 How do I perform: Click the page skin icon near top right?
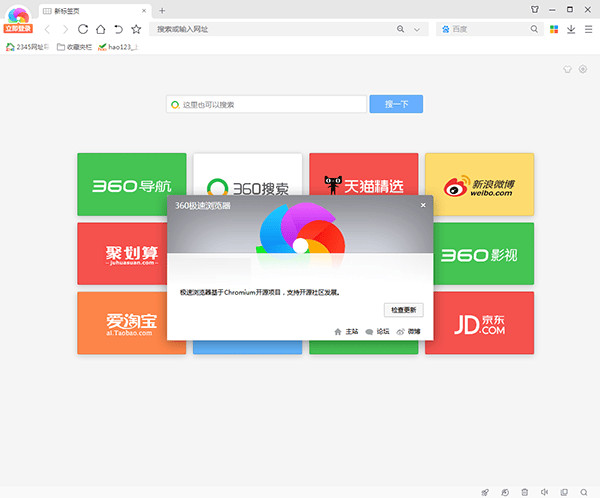pos(567,69)
